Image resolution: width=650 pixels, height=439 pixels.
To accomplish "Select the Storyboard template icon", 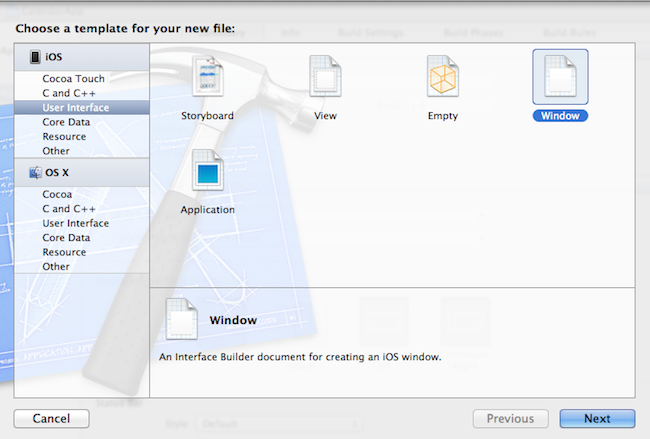I will click(208, 76).
